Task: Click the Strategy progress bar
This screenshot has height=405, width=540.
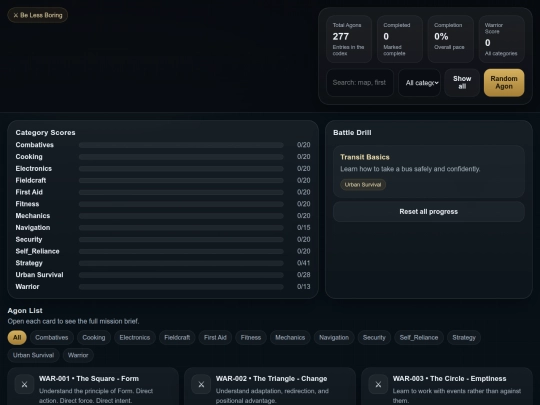Action: click(181, 263)
